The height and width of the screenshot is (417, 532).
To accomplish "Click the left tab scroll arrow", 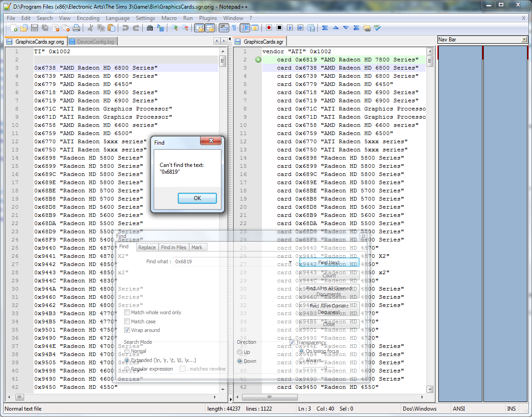I will 216,41.
